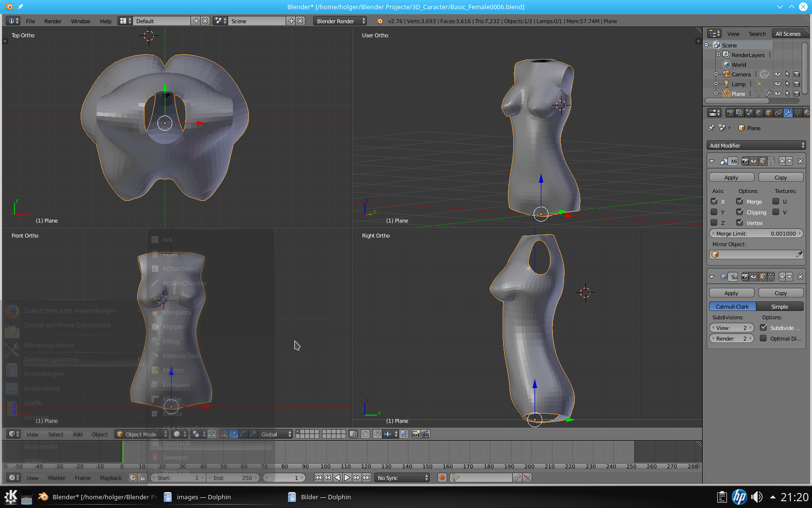This screenshot has height=508, width=812.
Task: Click the snap magnet icon in the viewport header
Action: pos(377,434)
